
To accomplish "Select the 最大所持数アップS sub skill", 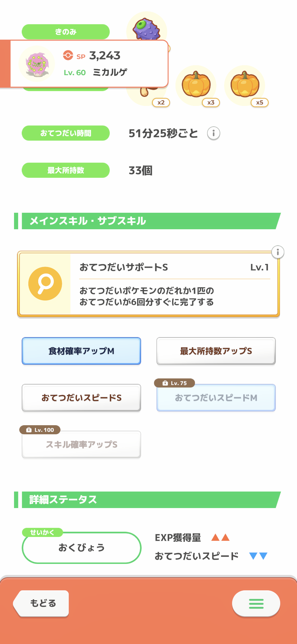I will coord(216,351).
